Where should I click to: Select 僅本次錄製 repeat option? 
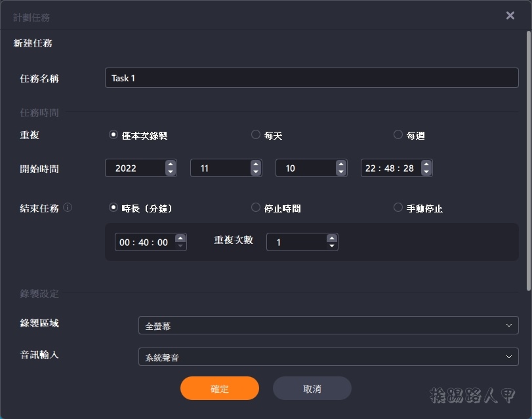(x=113, y=135)
